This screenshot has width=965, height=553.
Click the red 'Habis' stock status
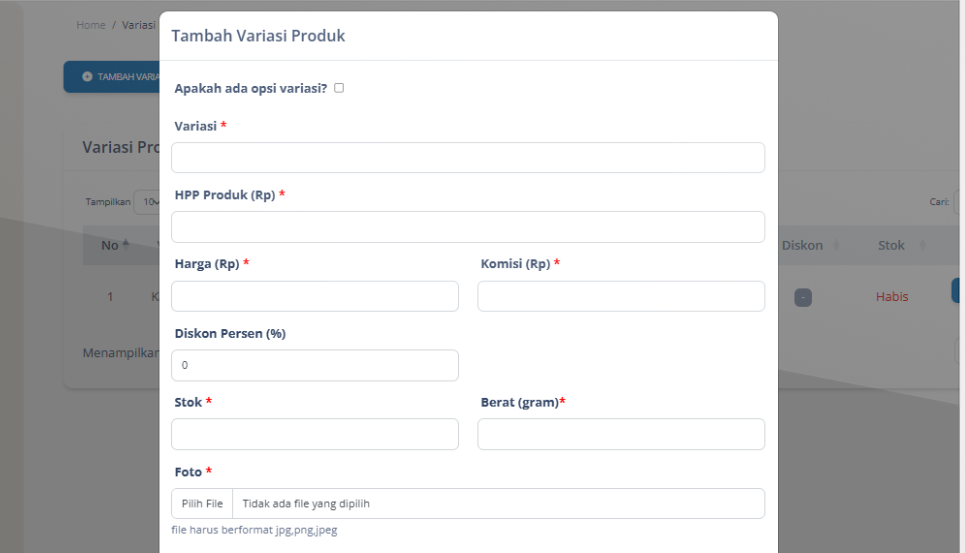pos(892,296)
